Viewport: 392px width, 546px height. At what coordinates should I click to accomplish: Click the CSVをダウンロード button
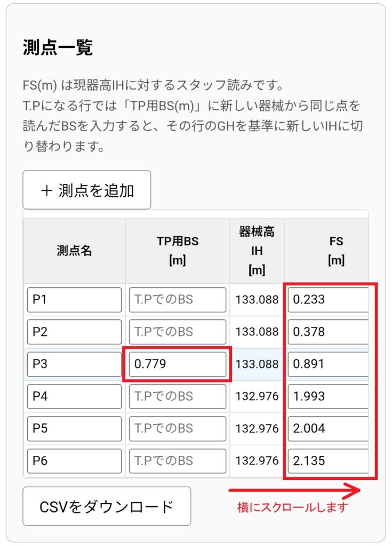pyautogui.click(x=107, y=506)
